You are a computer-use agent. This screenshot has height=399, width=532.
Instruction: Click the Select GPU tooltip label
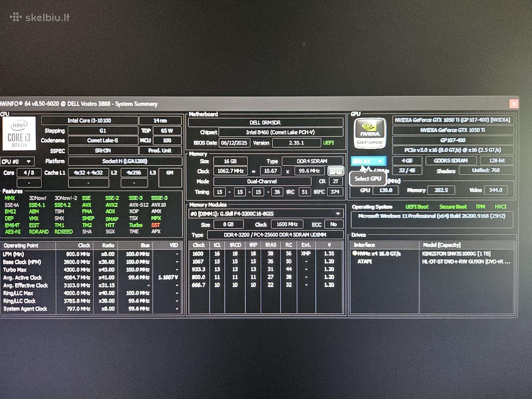(368, 179)
